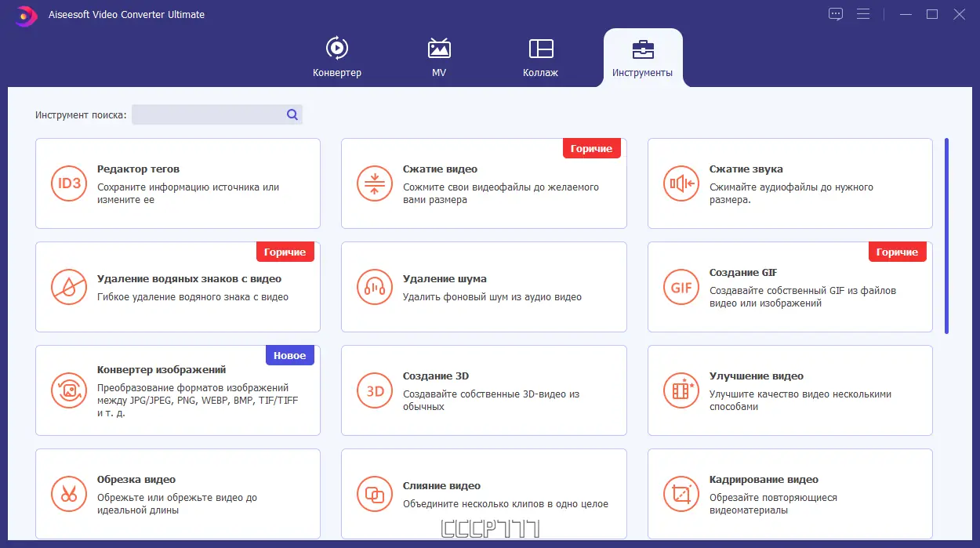Click description 'Удалить фоновый шум из аудио видео'
980x548 pixels.
(492, 297)
